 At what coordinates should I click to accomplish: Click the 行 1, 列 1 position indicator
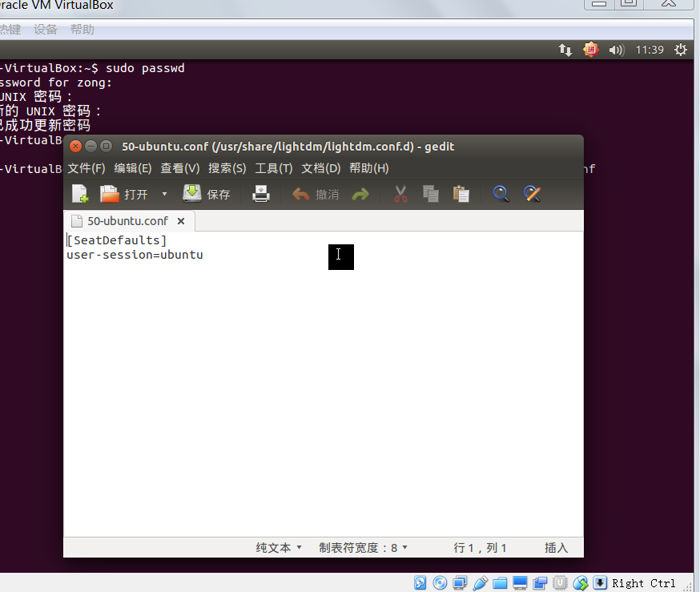pos(480,548)
